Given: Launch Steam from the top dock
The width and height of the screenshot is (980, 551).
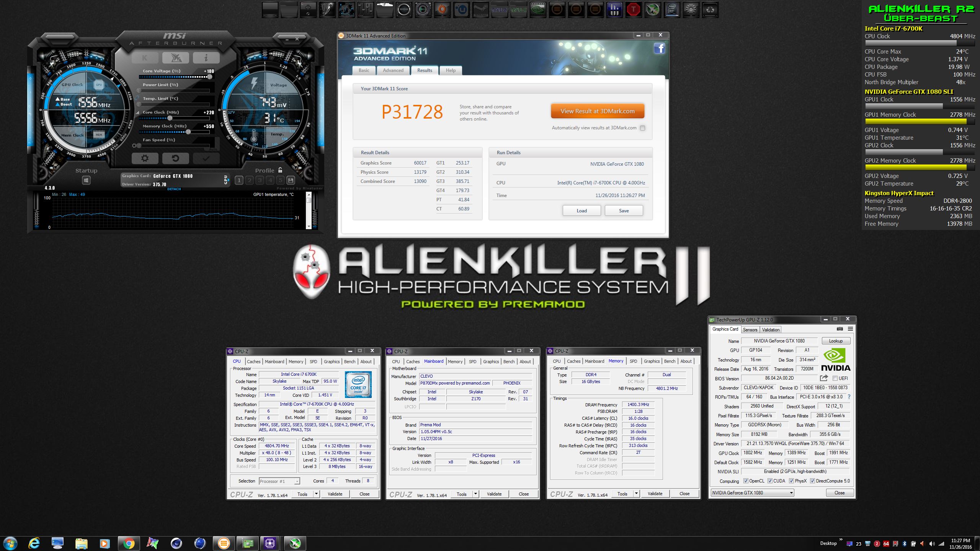Looking at the screenshot, I should click(x=480, y=10).
